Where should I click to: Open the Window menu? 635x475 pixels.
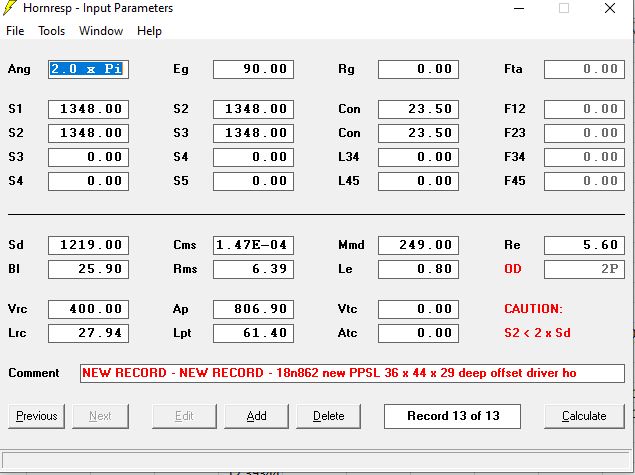pyautogui.click(x=101, y=31)
